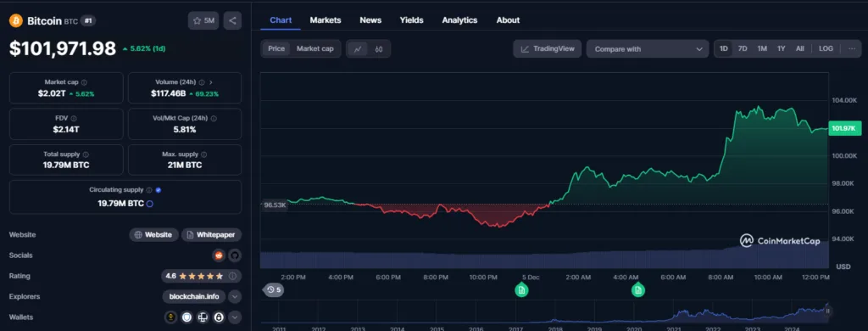This screenshot has height=331, width=868.
Task: Open the Reddit social icon
Action: pyautogui.click(x=220, y=255)
